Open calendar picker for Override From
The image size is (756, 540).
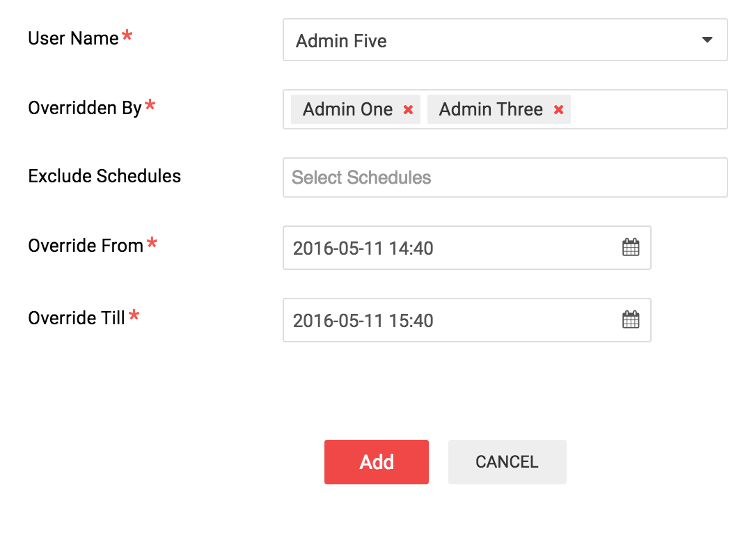631,247
